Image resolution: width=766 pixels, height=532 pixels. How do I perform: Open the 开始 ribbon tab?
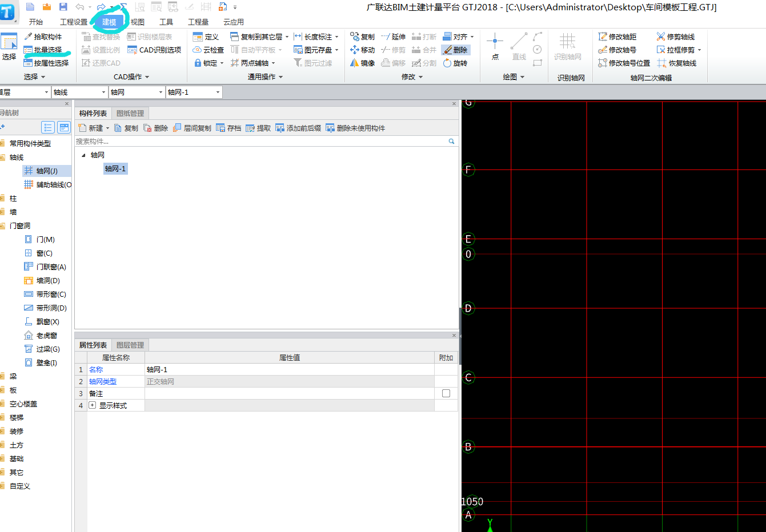[x=36, y=22]
